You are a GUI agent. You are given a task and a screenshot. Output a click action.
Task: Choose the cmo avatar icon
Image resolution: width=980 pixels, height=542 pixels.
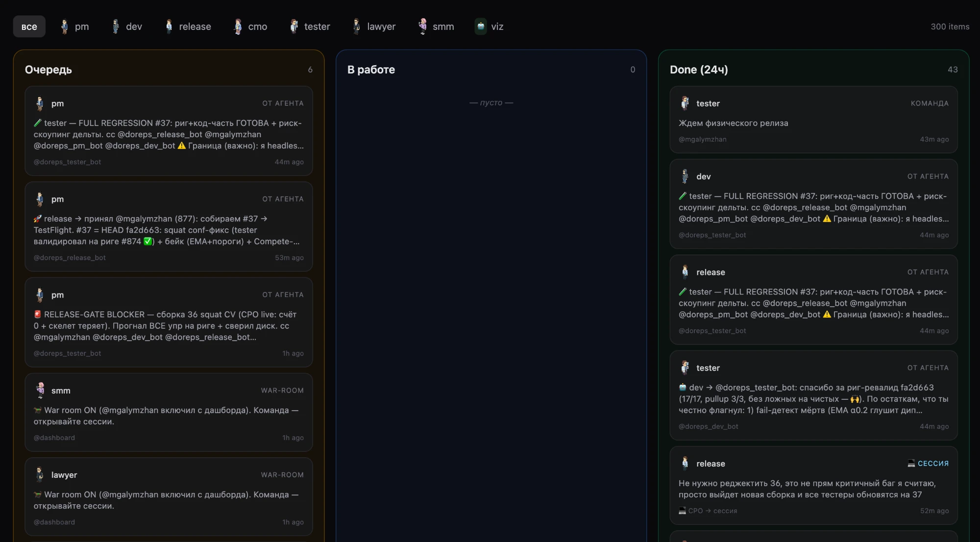(238, 26)
